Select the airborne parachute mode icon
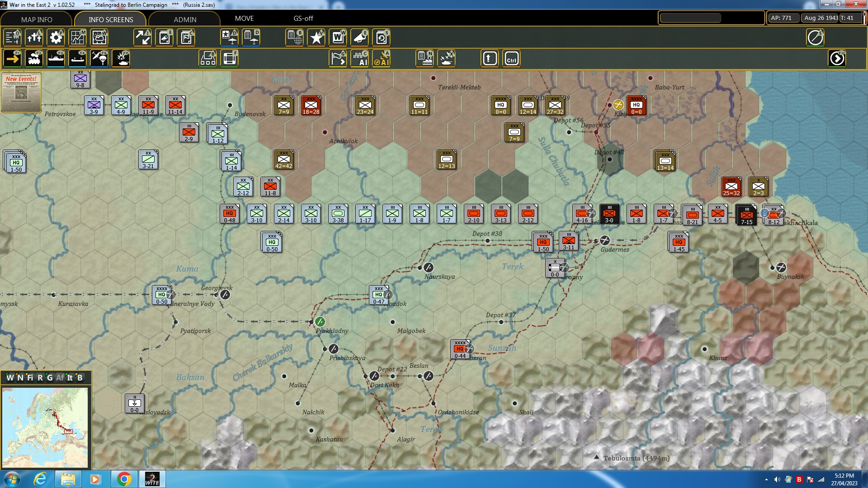The height and width of the screenshot is (488, 868). pos(99,58)
